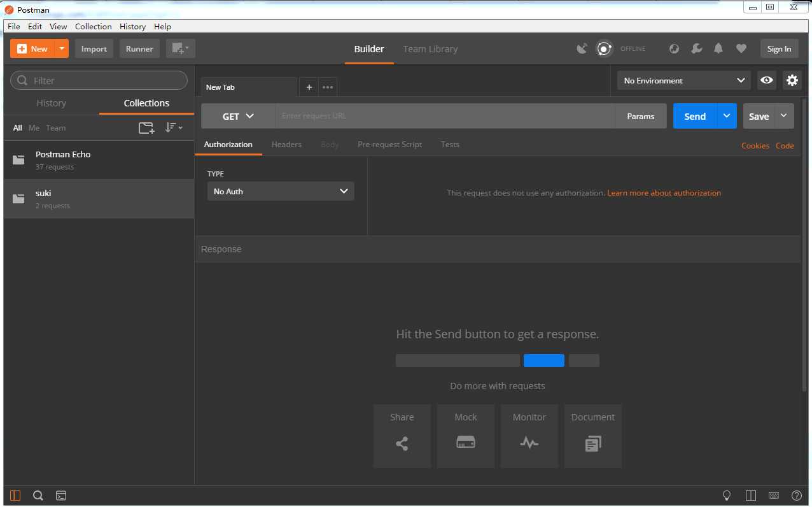Focus the Enter request URL field
Screen dimensions: 812x507
click(445, 116)
